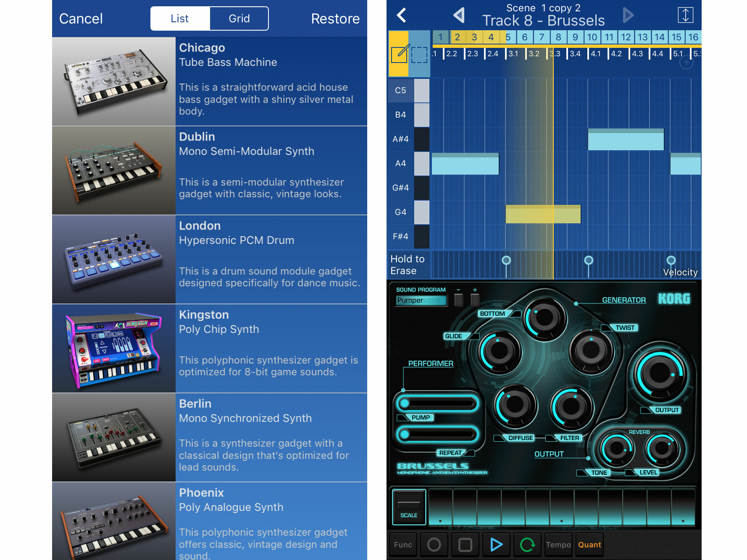Adjust the reverb TONE knob
This screenshot has width=747, height=560.
pyautogui.click(x=616, y=449)
